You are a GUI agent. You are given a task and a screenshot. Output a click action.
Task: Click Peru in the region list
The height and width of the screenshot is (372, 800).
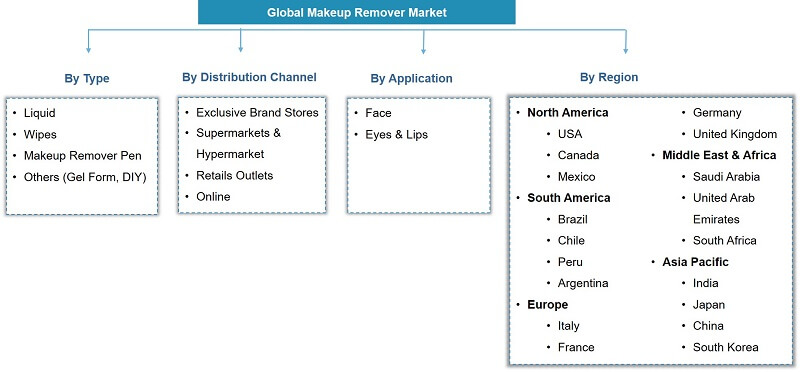coord(570,262)
